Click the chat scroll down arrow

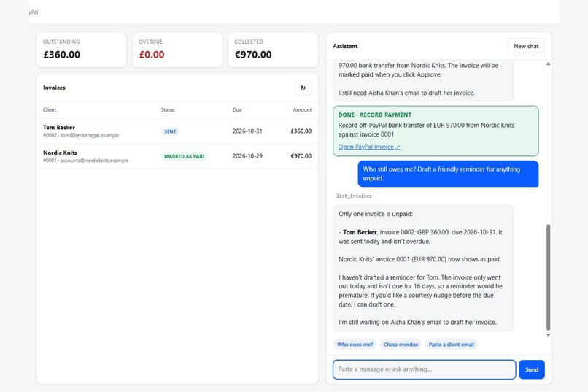tap(549, 335)
